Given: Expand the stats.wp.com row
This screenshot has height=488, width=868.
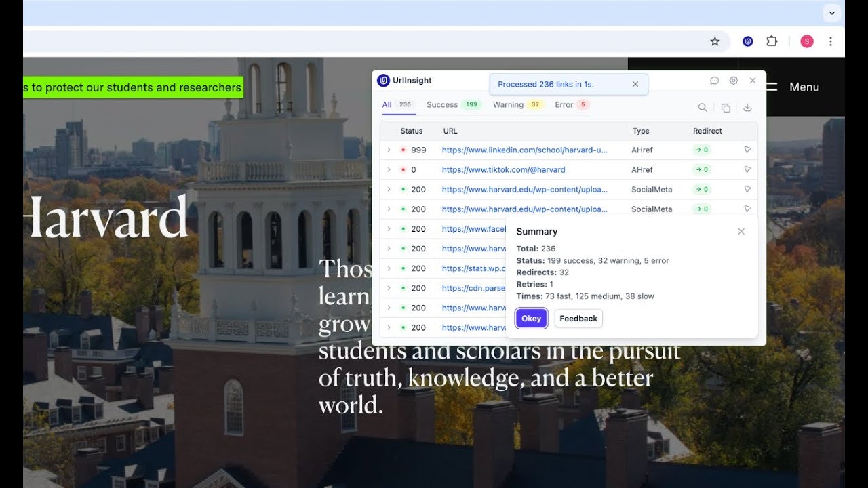Looking at the screenshot, I should [389, 268].
